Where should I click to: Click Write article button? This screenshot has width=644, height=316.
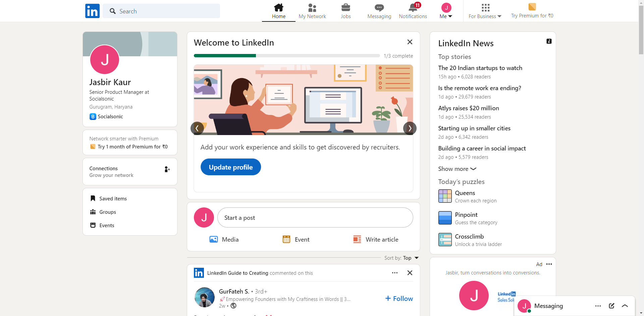click(376, 240)
